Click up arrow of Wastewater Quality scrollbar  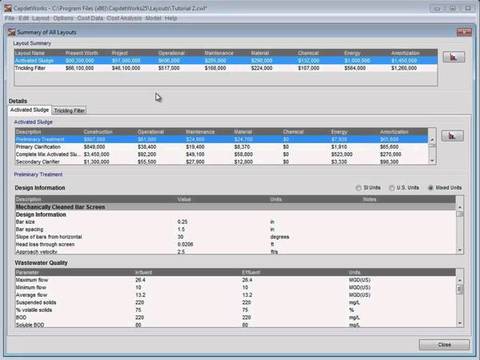[460, 281]
